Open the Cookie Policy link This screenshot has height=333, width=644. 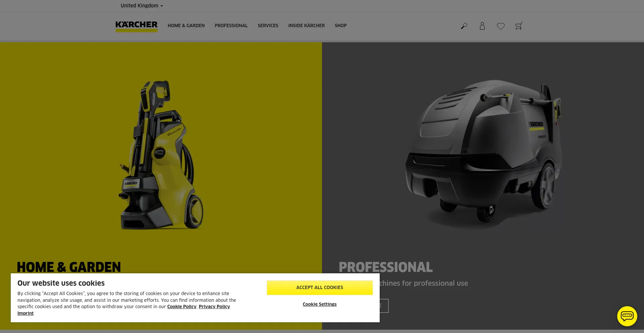181,307
